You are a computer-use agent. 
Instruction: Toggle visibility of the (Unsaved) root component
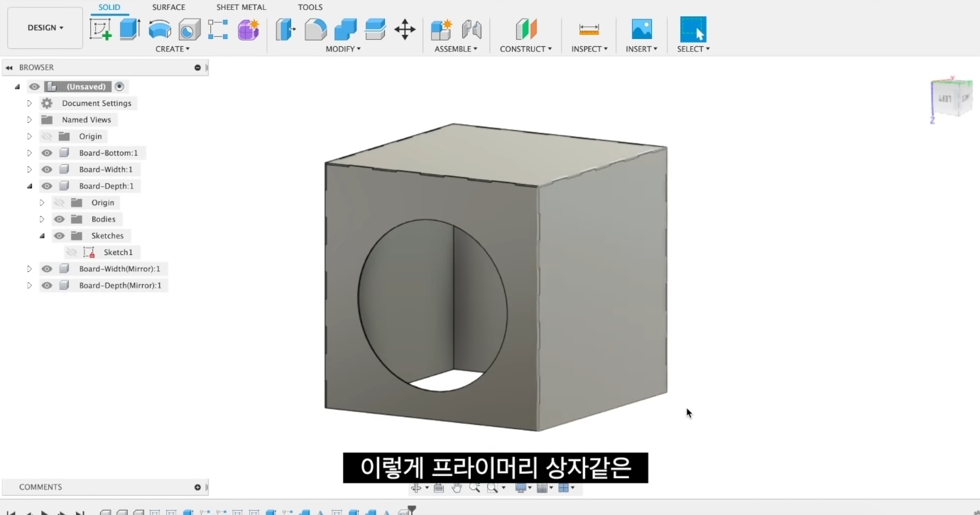click(x=34, y=87)
